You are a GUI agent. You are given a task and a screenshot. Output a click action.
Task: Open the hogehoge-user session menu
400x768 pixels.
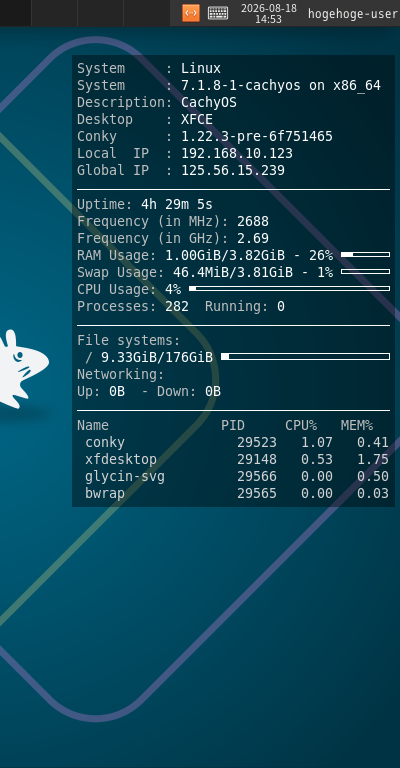pyautogui.click(x=353, y=14)
